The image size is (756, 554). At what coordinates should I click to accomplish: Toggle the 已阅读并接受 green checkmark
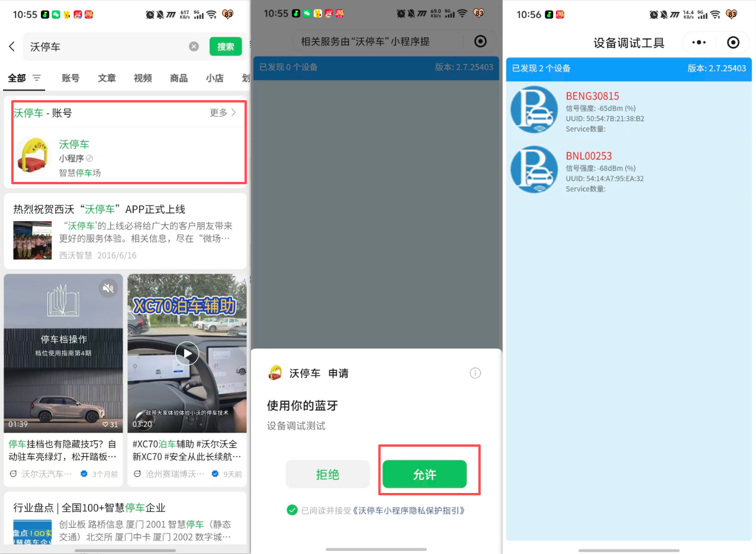[x=291, y=510]
